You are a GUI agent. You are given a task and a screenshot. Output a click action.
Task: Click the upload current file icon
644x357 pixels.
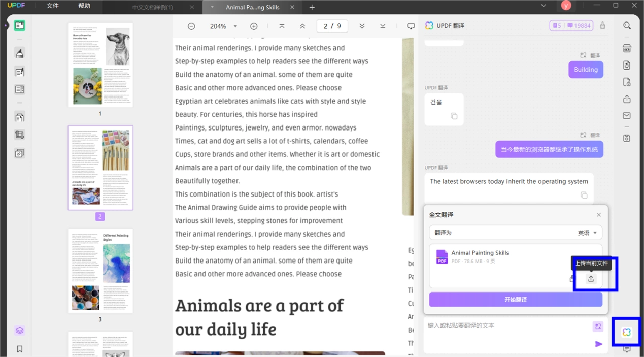tap(591, 279)
